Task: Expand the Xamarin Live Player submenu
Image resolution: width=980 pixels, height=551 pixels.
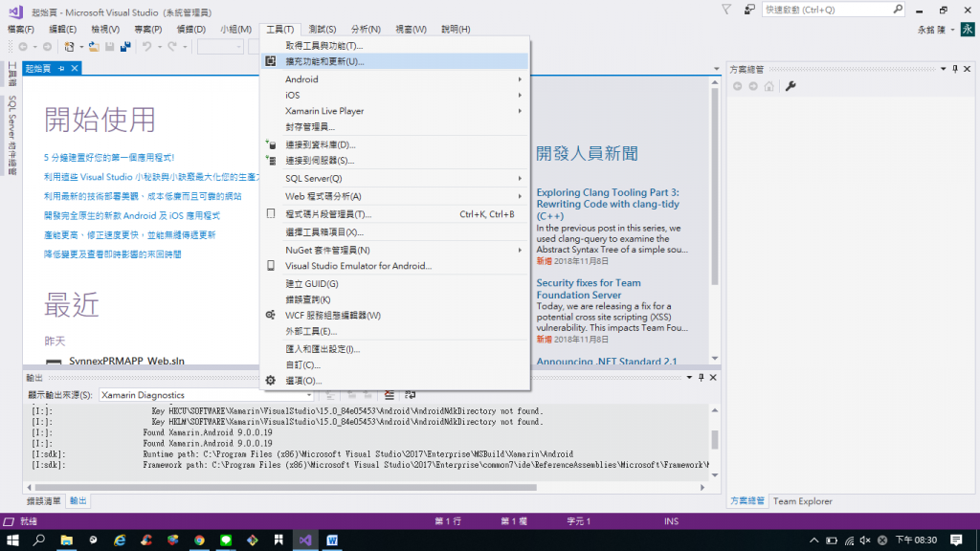Action: point(395,111)
